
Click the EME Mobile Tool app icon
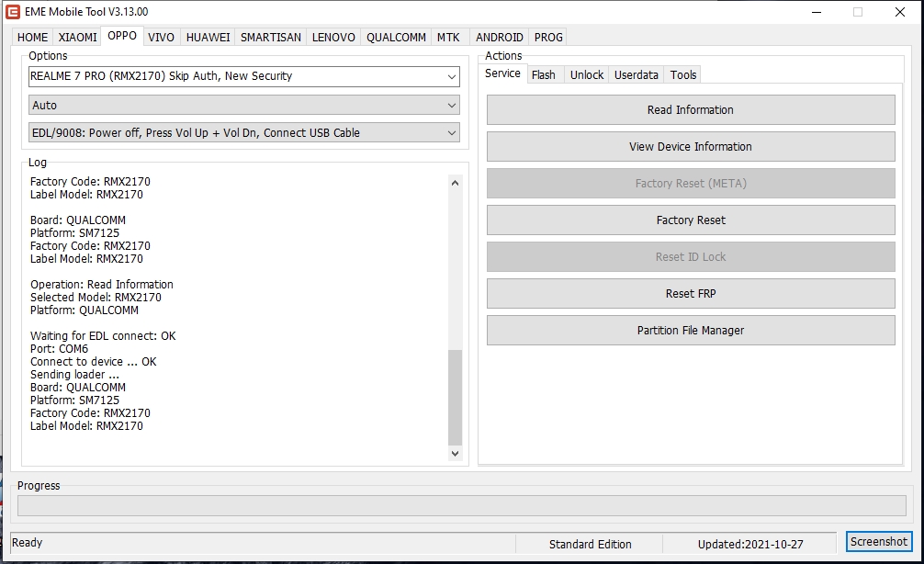pyautogui.click(x=12, y=12)
